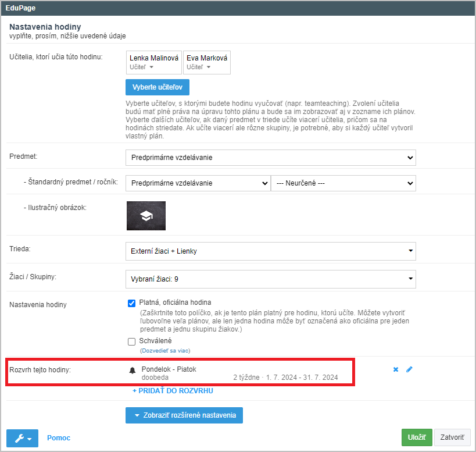Uncheck Platná, oficiálna hodina checkbox

pyautogui.click(x=131, y=303)
